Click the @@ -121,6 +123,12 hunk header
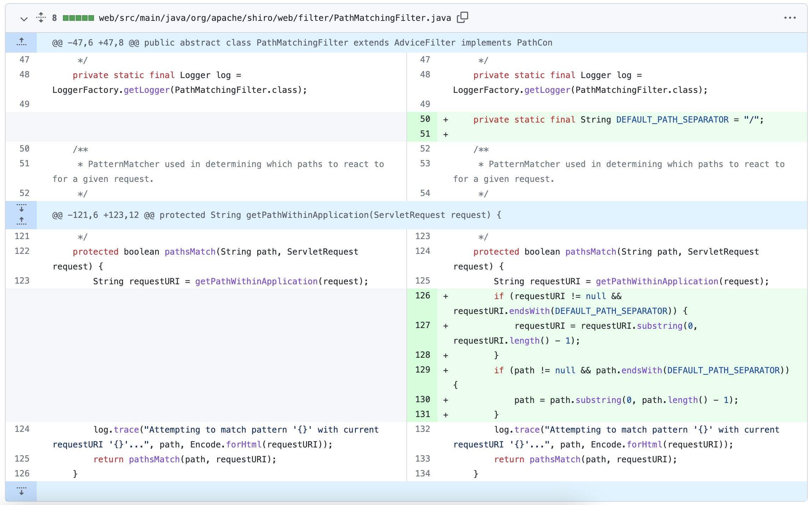Viewport: 812px width, 505px height. click(277, 215)
